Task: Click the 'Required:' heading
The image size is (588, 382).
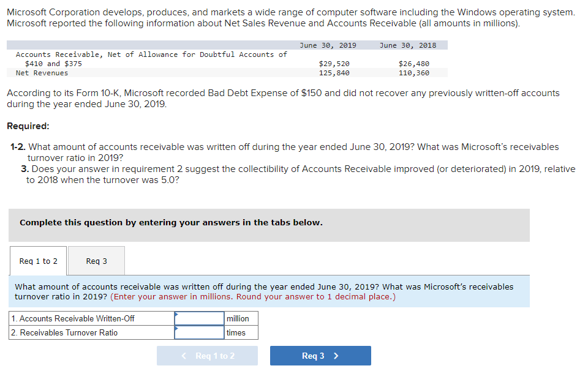Action: point(28,126)
